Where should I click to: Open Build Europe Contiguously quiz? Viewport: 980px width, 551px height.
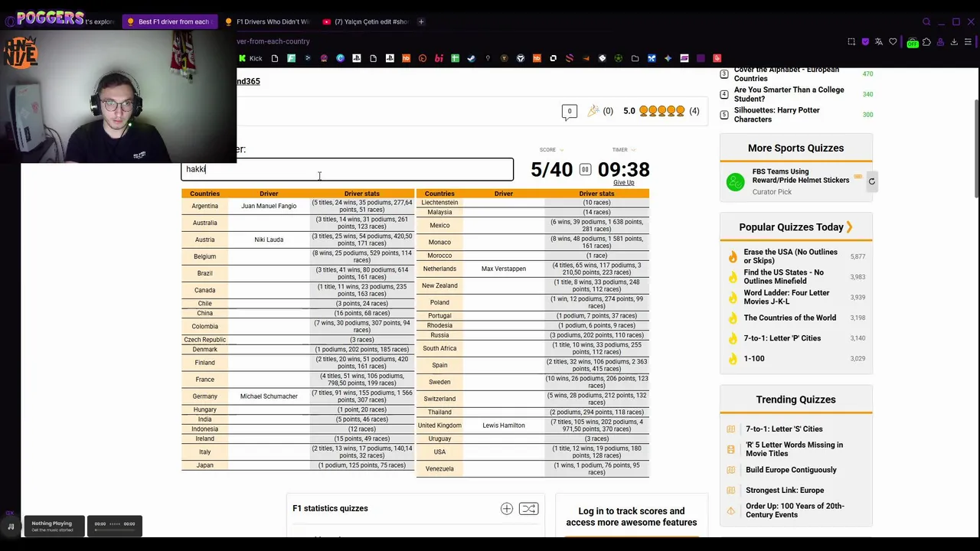(791, 470)
